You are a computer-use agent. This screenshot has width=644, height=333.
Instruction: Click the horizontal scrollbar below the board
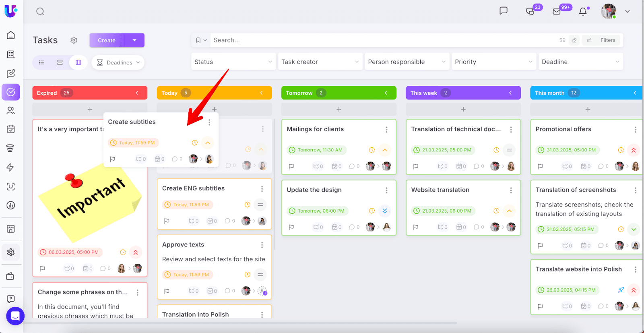[x=240, y=323]
